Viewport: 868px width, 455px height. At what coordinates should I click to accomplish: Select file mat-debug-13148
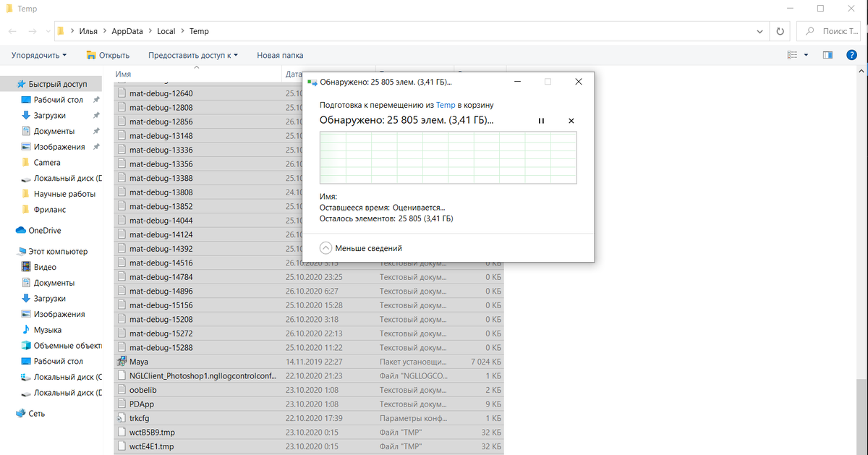(x=309, y=136)
